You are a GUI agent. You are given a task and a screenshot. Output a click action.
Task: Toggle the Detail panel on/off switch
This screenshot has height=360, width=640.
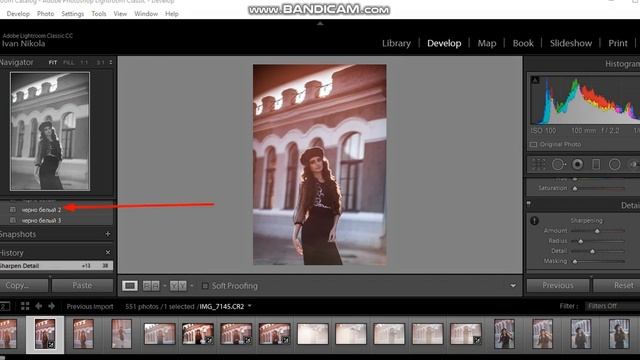[x=529, y=203]
